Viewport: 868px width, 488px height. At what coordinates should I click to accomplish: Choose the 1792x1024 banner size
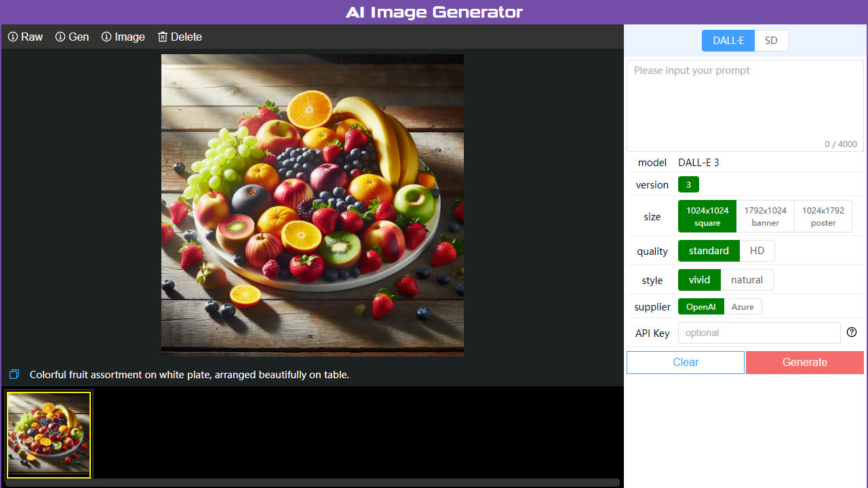[765, 216]
